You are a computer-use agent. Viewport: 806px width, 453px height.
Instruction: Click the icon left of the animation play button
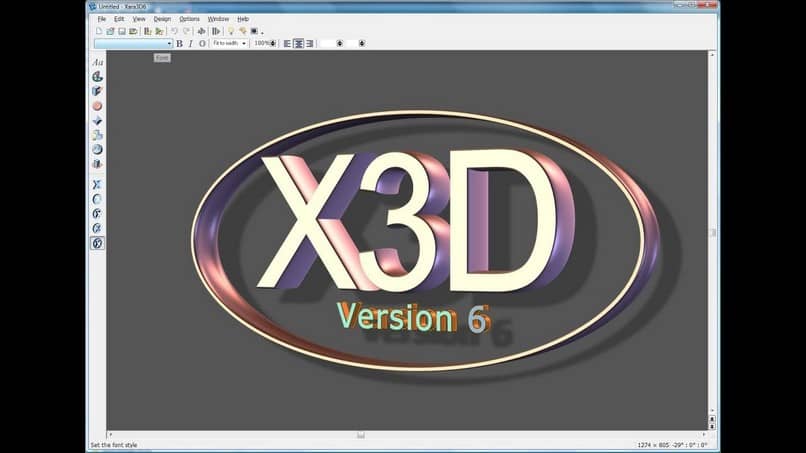tap(202, 31)
